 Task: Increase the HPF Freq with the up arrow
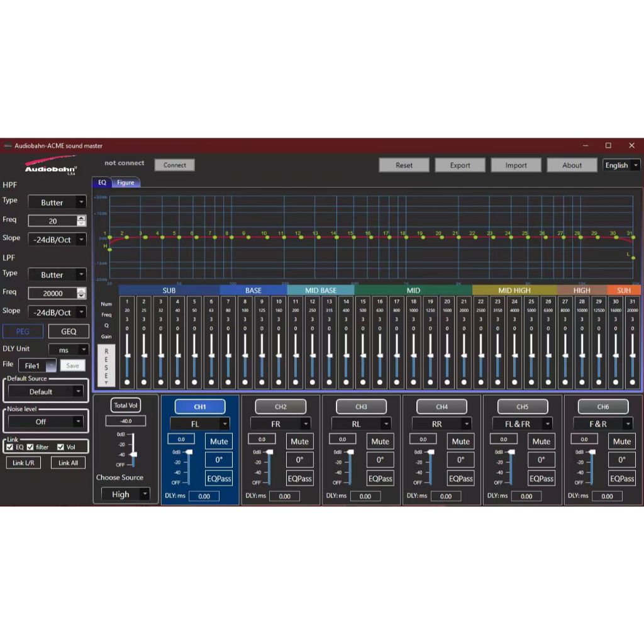(x=81, y=218)
